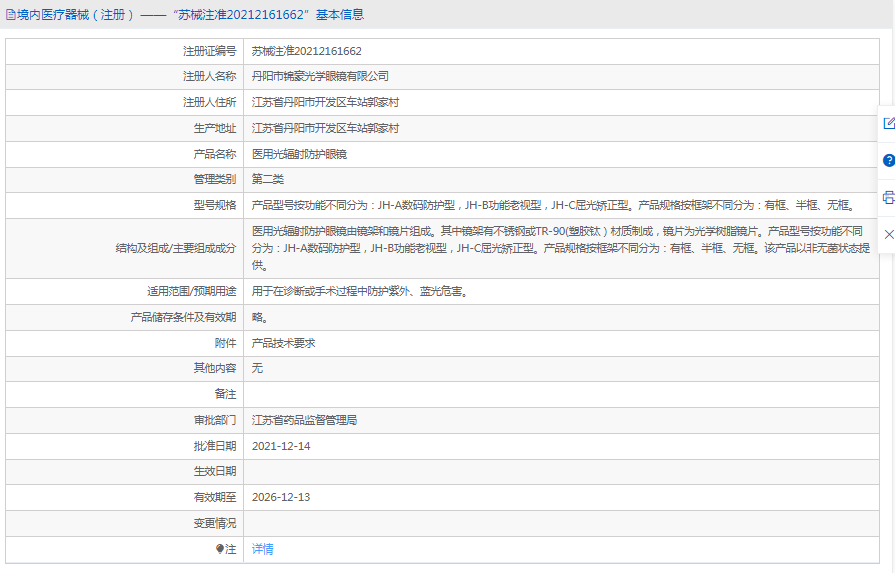This screenshot has width=895, height=573.
Task: Click the print icon on right sidebar
Action: coord(888,197)
